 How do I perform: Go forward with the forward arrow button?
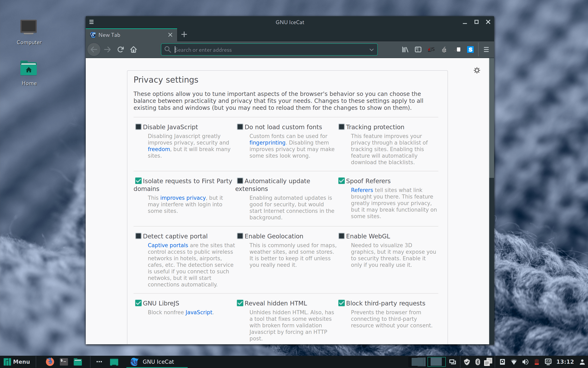(x=107, y=50)
